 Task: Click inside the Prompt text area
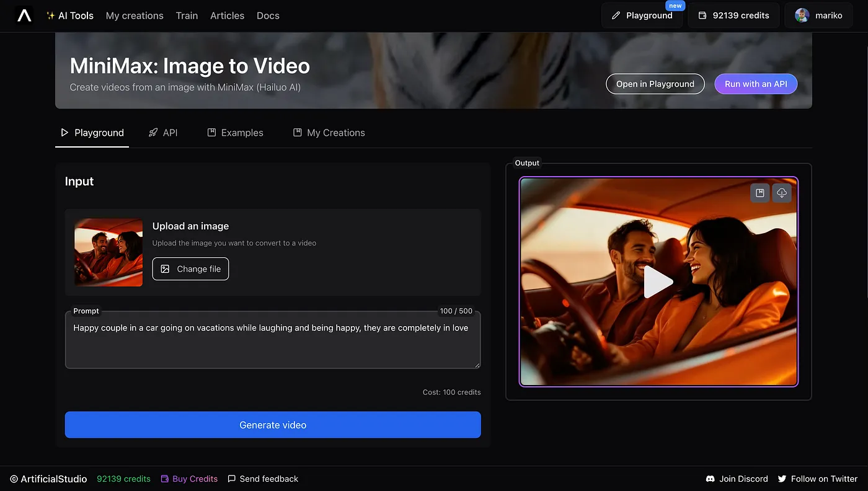pos(273,340)
